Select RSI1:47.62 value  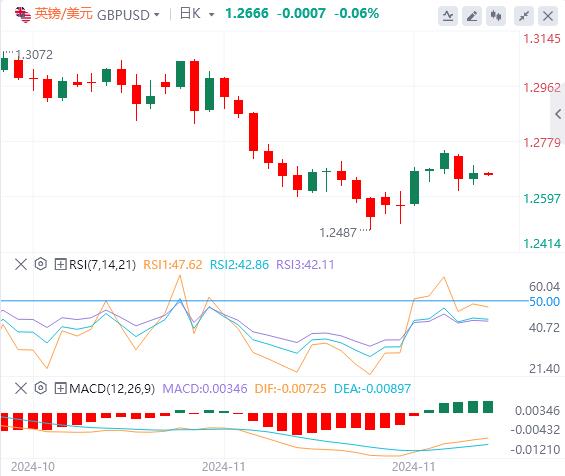coord(173,264)
